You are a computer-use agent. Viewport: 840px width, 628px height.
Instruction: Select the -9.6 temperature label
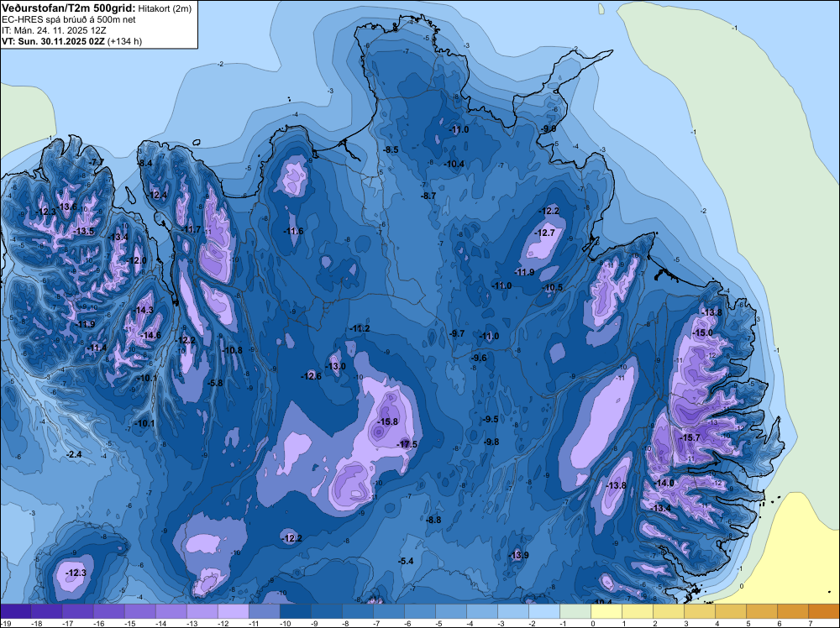point(479,358)
